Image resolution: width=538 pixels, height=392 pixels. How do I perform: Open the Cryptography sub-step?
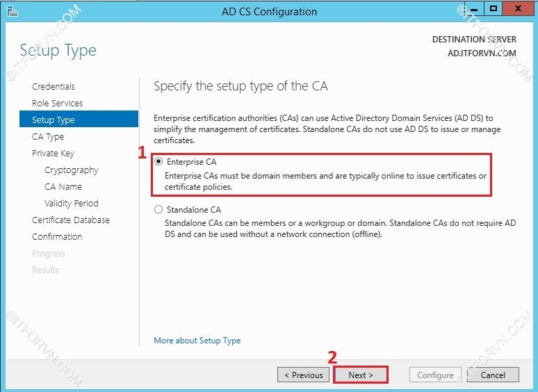[71, 170]
